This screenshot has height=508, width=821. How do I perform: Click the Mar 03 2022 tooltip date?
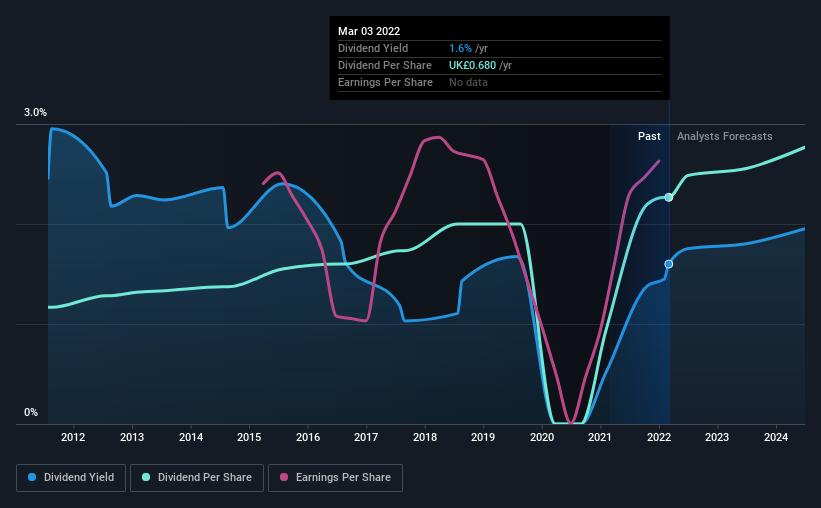pos(369,31)
